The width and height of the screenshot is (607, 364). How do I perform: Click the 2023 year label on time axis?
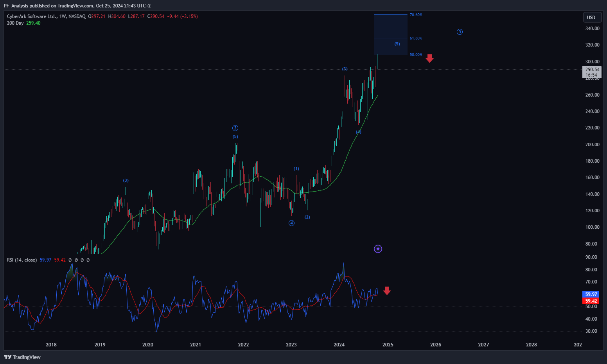click(291, 344)
